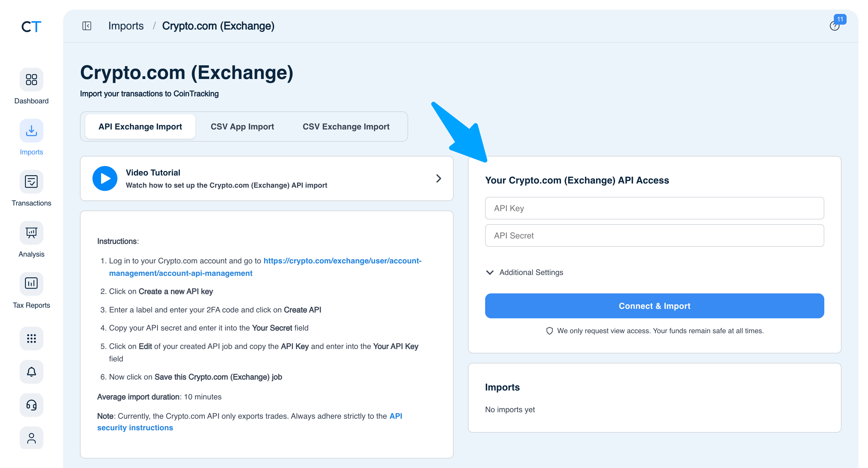Switch to the CSV App Import tab
Screen dimensions: 868x468
[242, 127]
